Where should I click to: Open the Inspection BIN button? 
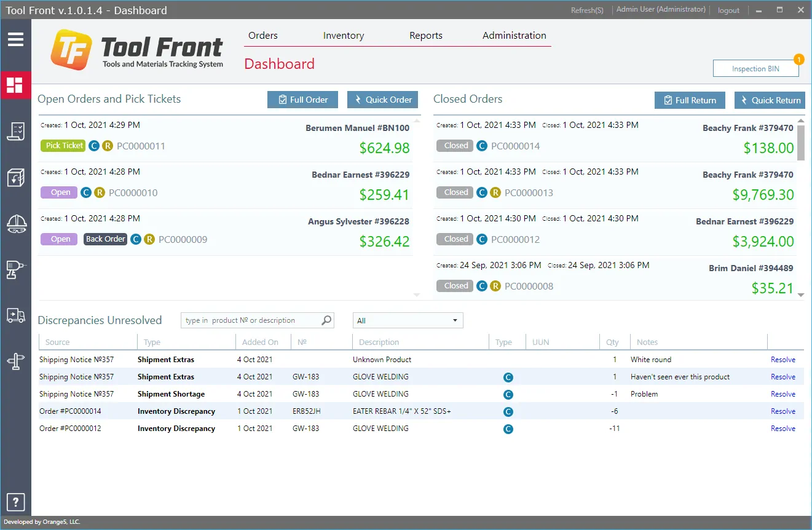(x=755, y=69)
